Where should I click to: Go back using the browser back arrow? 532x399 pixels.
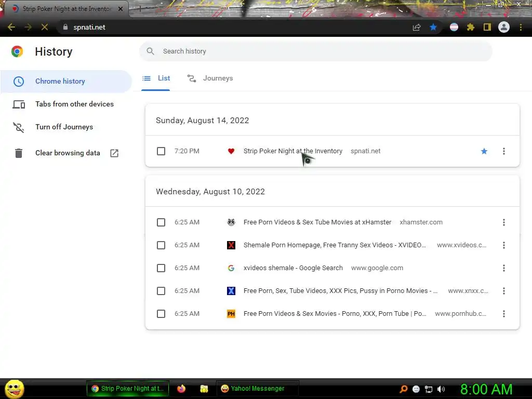(11, 27)
